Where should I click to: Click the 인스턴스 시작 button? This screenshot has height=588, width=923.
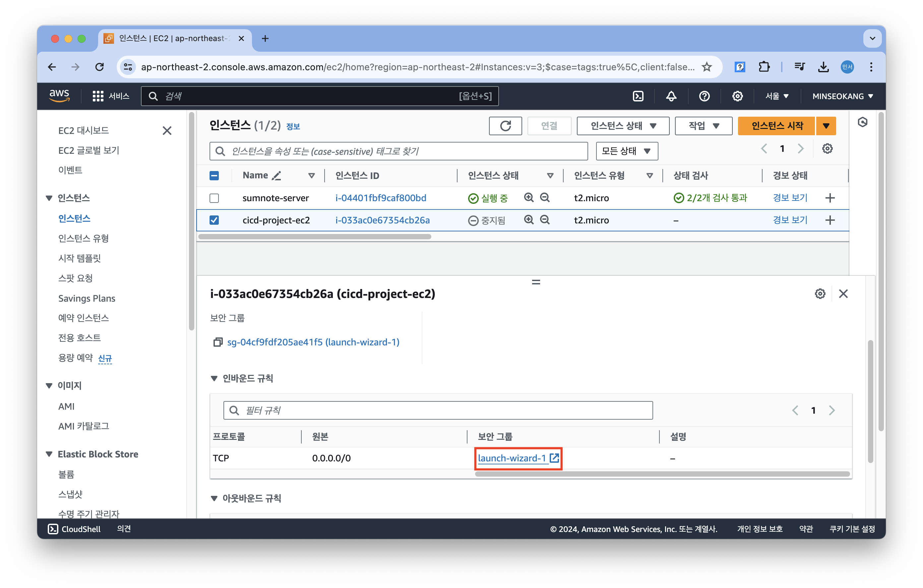776,126
